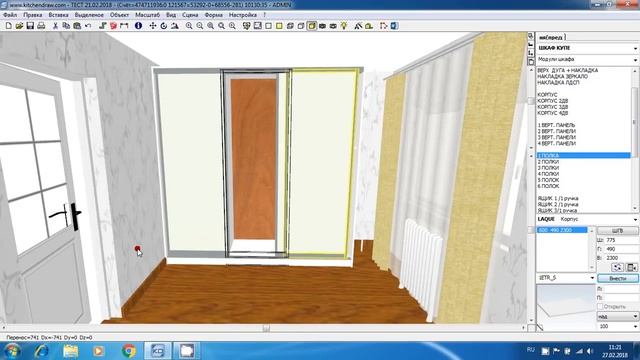Click the red cube toolbar icon

click(113, 26)
